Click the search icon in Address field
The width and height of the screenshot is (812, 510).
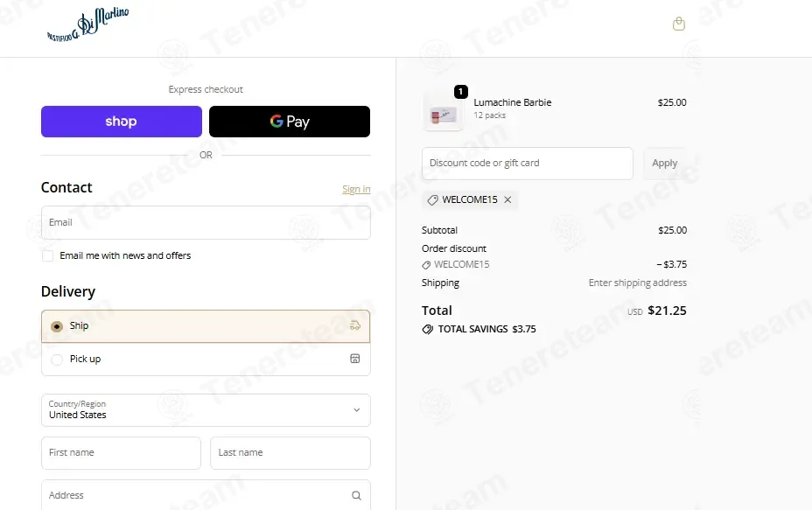pos(356,495)
